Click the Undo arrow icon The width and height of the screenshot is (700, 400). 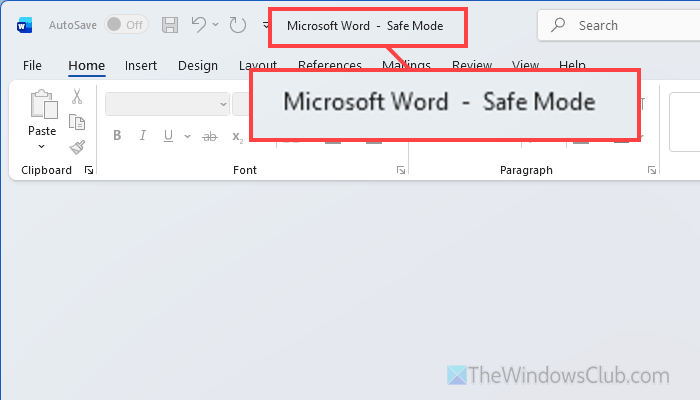199,25
